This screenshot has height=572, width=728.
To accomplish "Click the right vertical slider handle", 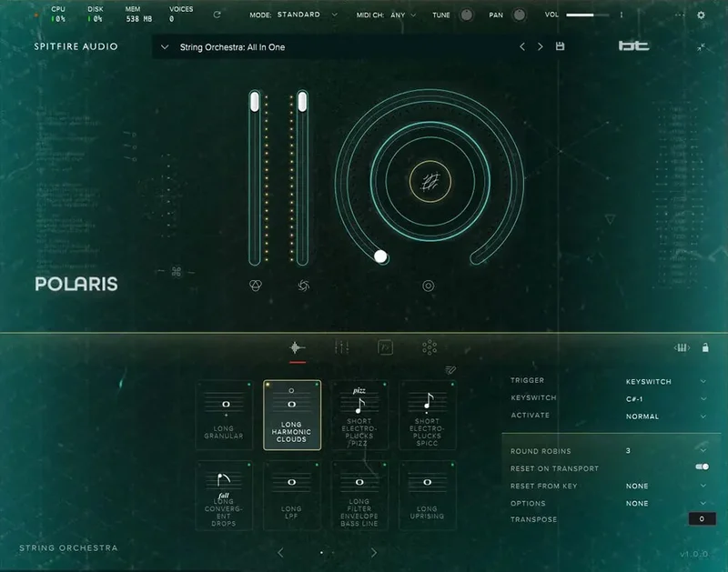I will [302, 102].
